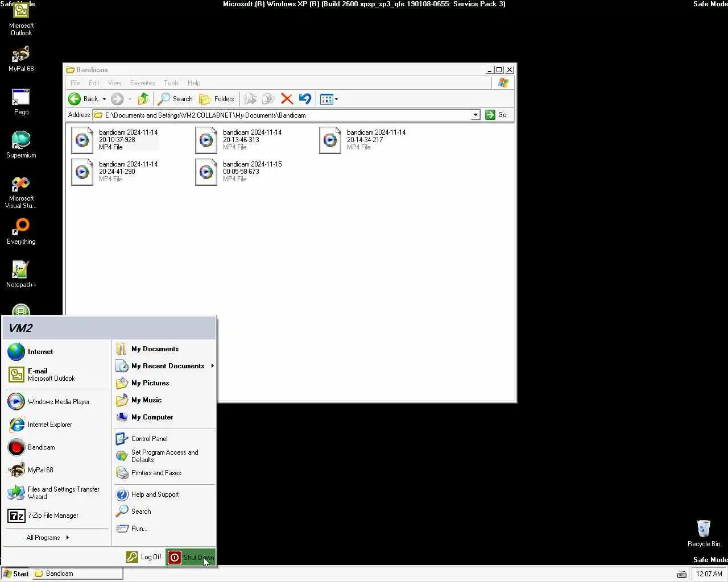This screenshot has height=582, width=728.
Task: Open Files and Settings Transfer Wizard
Action: tap(57, 493)
